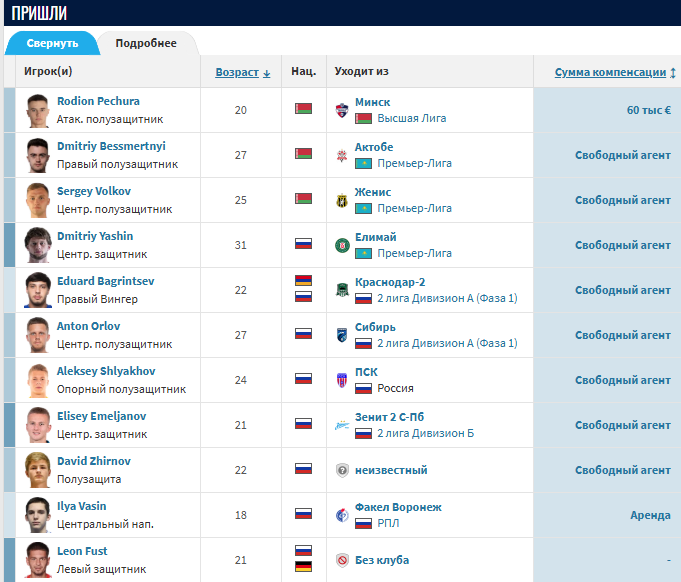Open the Сибирь club page
681x582 pixels.
(x=375, y=327)
